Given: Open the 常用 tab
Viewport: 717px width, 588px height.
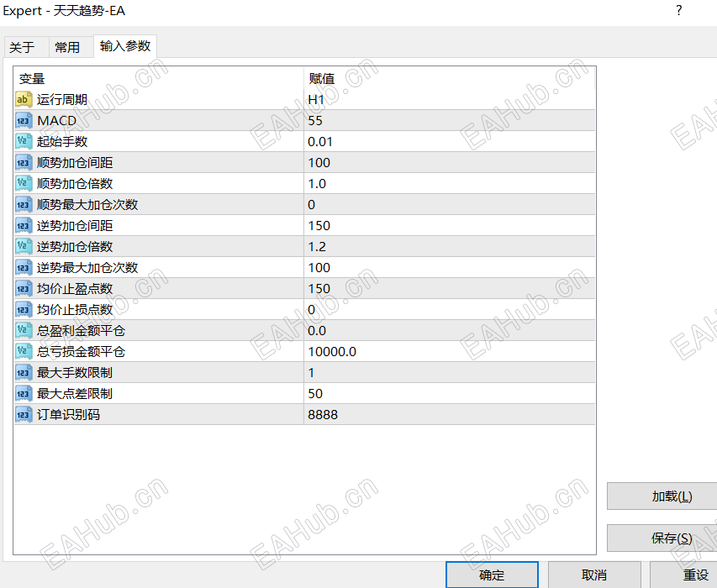Looking at the screenshot, I should [70, 47].
